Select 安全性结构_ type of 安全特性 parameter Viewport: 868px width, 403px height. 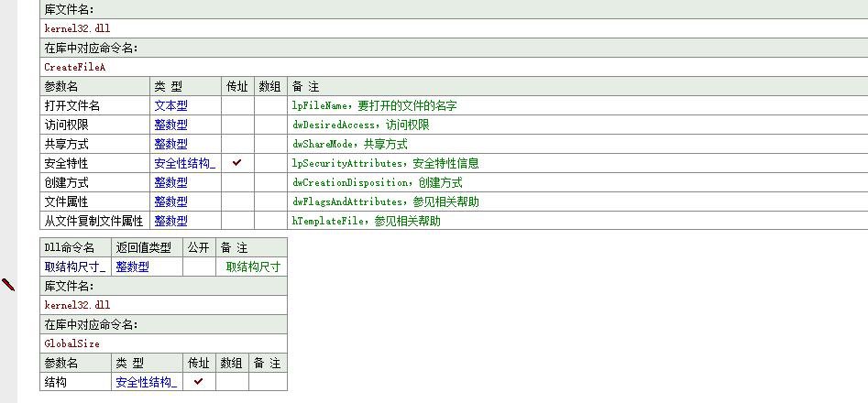pyautogui.click(x=184, y=163)
